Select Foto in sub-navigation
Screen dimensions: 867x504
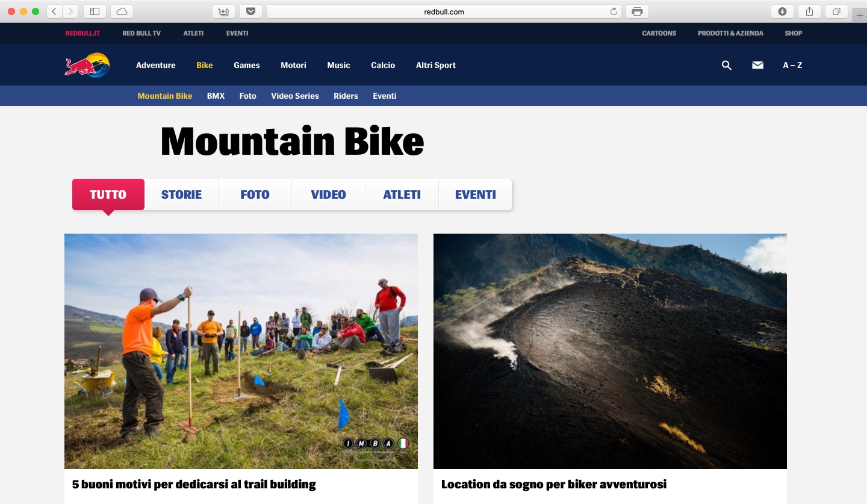click(x=248, y=96)
